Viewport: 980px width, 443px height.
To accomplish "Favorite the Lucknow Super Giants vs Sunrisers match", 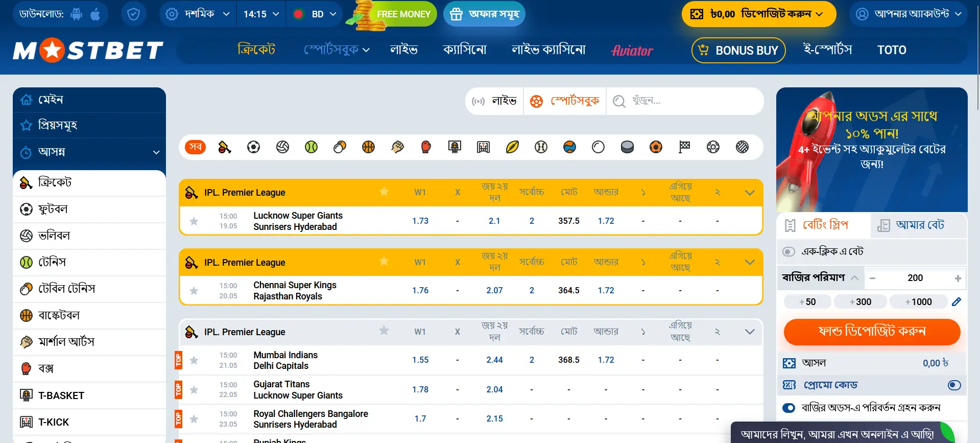I will point(194,221).
